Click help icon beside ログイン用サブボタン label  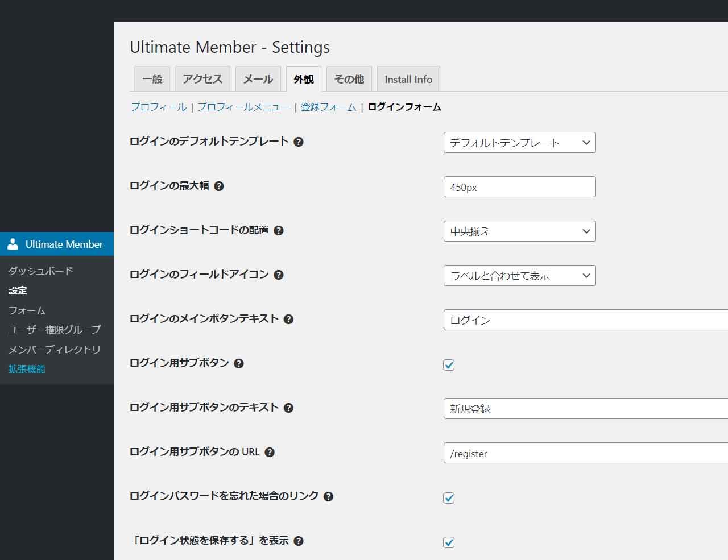click(x=239, y=364)
